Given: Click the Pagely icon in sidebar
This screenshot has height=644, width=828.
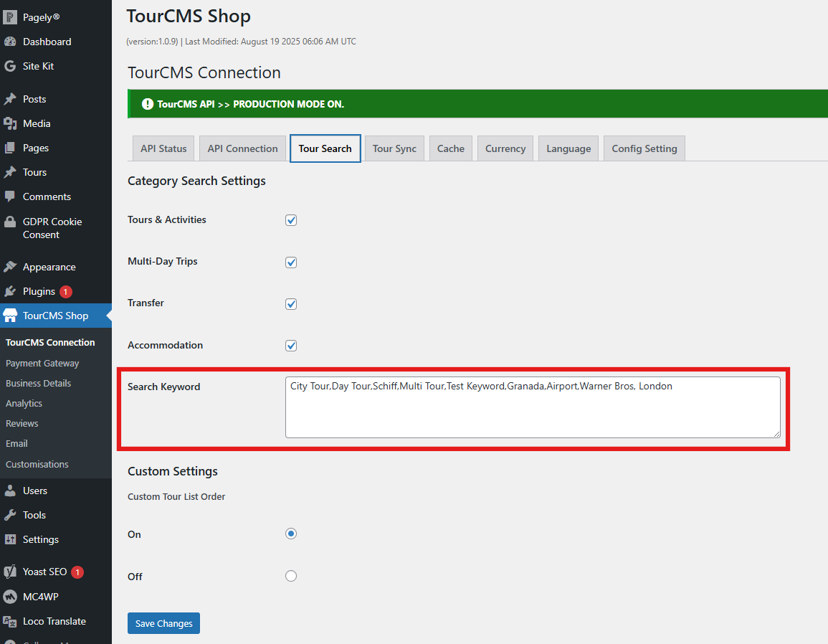Looking at the screenshot, I should point(10,17).
